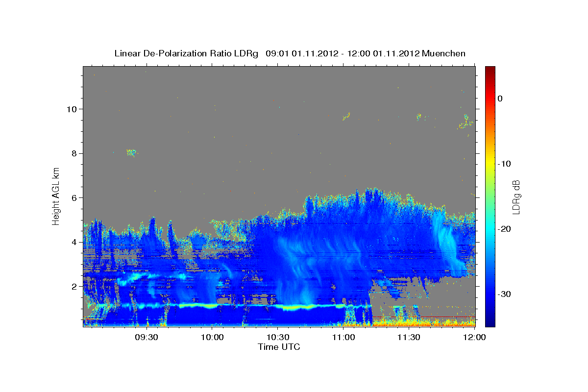This screenshot has height=392, width=588.
Task: Click the 'Muenchen' location label in title
Action: (444, 53)
